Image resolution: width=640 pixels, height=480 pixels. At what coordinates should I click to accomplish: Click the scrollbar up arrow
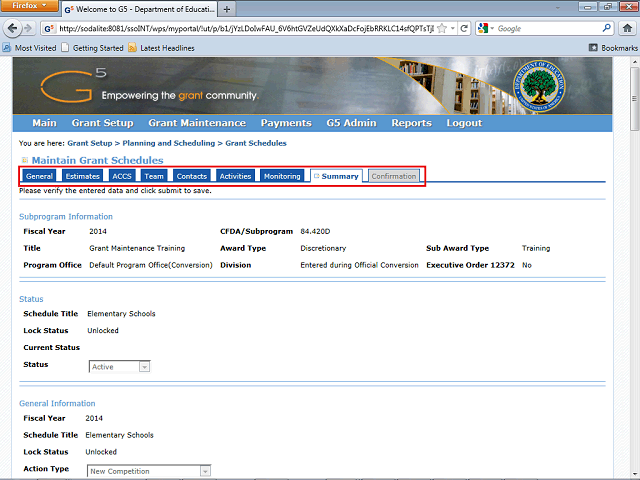634,62
